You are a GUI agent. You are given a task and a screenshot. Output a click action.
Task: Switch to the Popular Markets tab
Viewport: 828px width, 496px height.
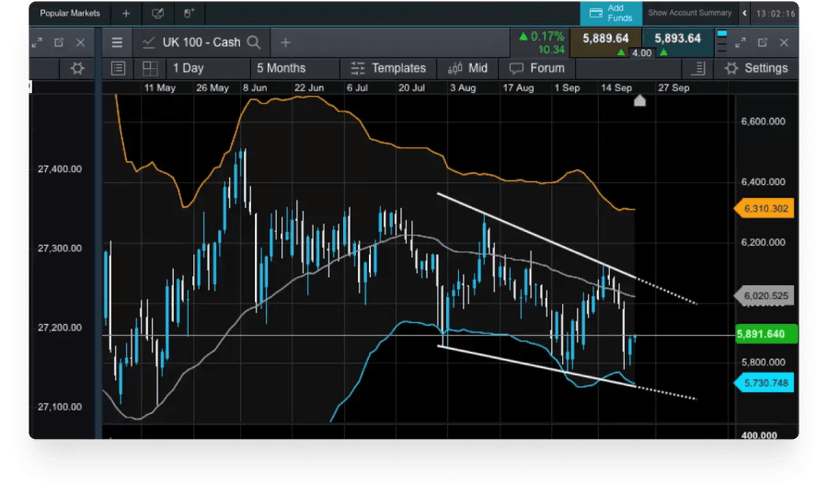click(68, 14)
